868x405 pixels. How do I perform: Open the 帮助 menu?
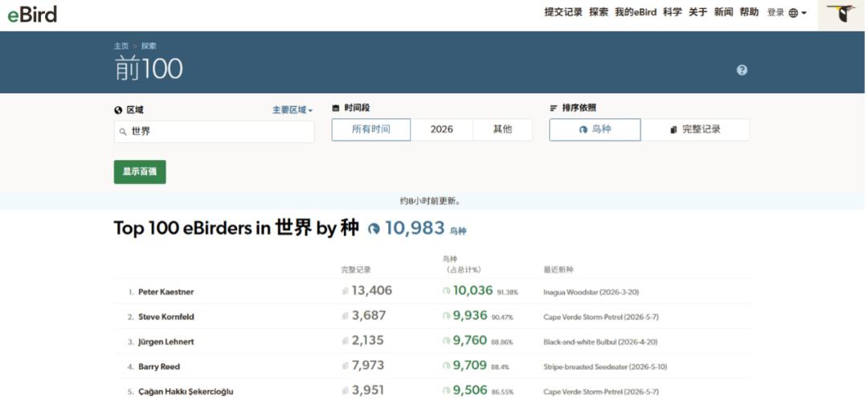click(749, 12)
